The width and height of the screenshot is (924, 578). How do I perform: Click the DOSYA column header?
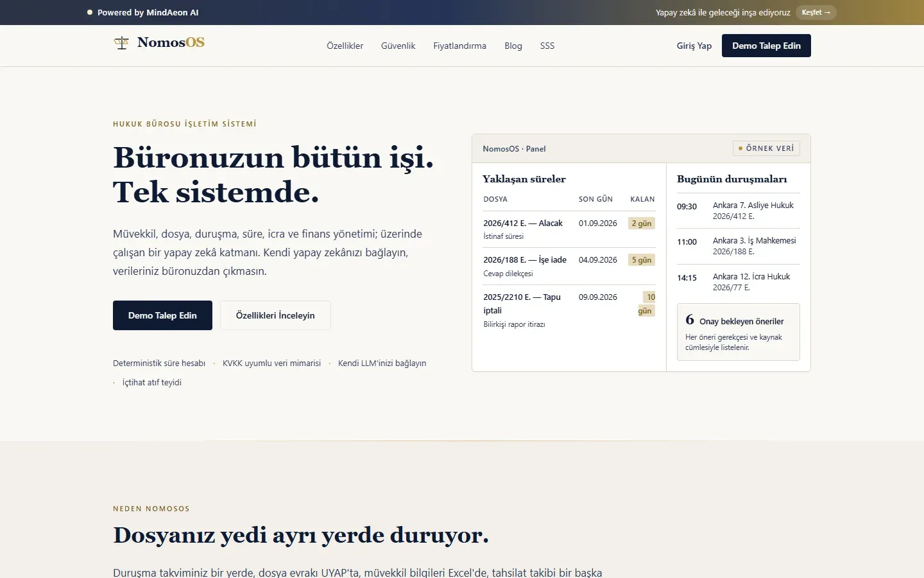pyautogui.click(x=495, y=199)
